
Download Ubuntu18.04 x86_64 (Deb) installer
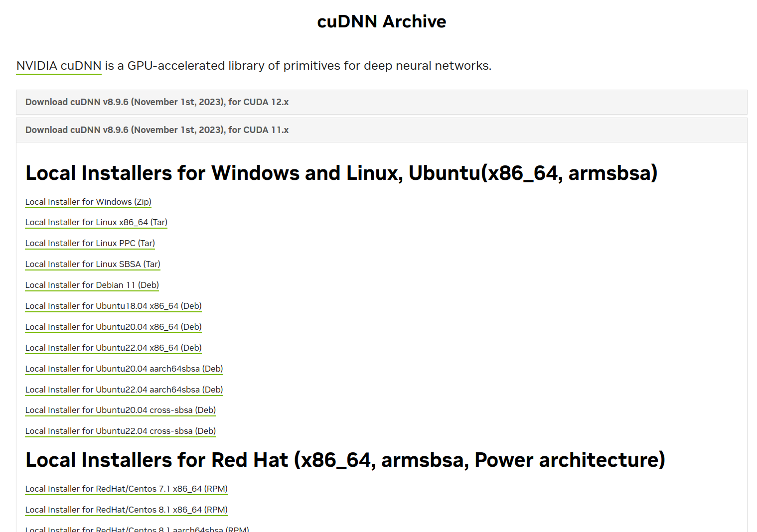pos(114,306)
